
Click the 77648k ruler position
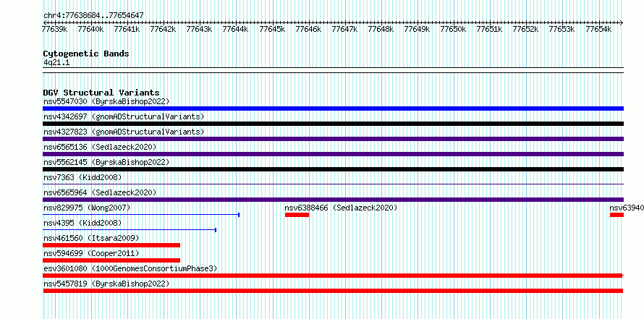(381, 29)
